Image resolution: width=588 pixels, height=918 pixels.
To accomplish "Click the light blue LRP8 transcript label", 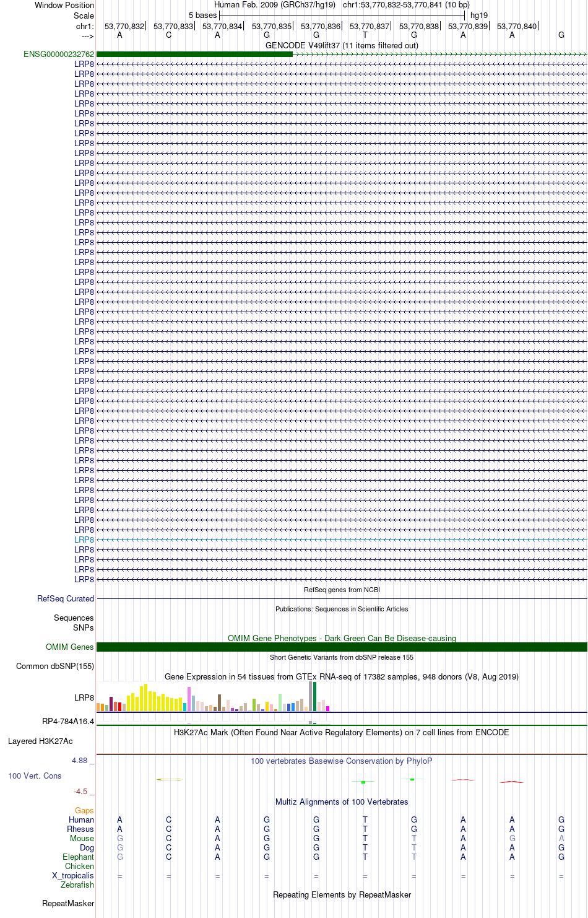I will (x=84, y=540).
